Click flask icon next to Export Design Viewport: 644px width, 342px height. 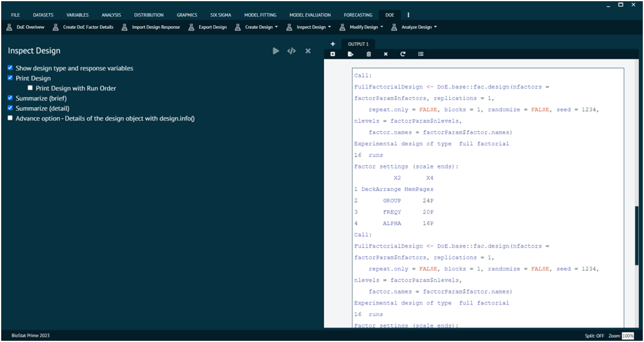tap(191, 27)
